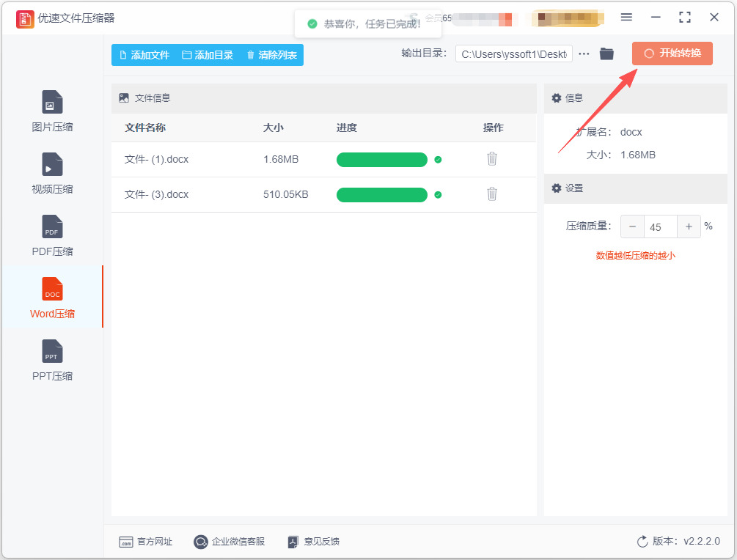Switch to 视频压缩 video compression
The image size is (737, 560).
(x=52, y=174)
